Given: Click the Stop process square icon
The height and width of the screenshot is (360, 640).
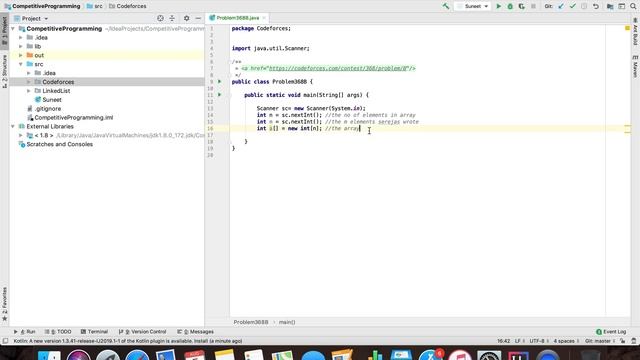Looking at the screenshot, I should point(533,6).
